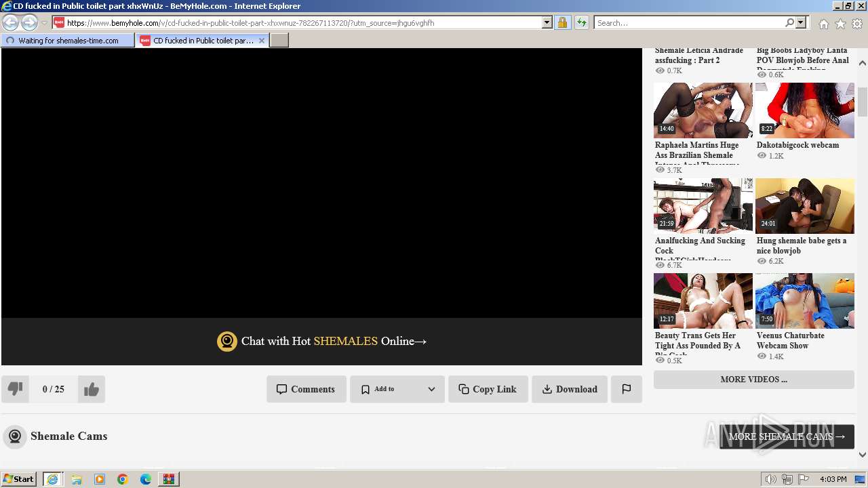Click the '6.2K' view count
The width and height of the screenshot is (868, 488).
pos(776,261)
